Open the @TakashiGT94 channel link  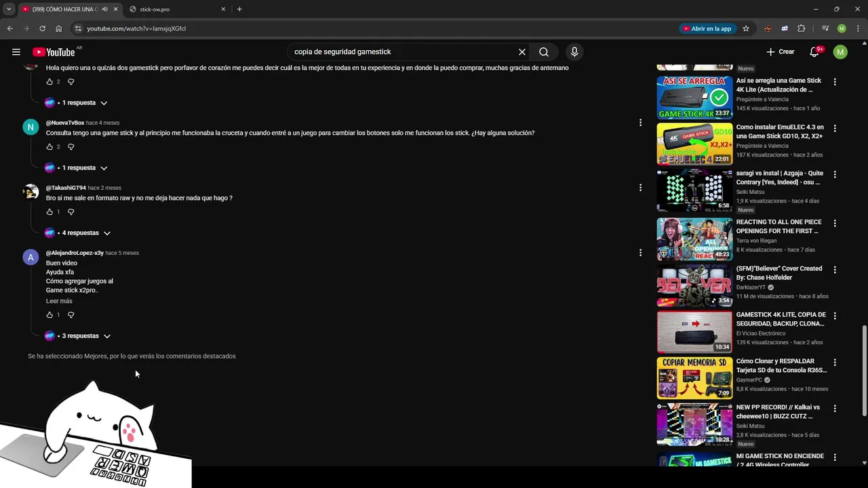[66, 188]
